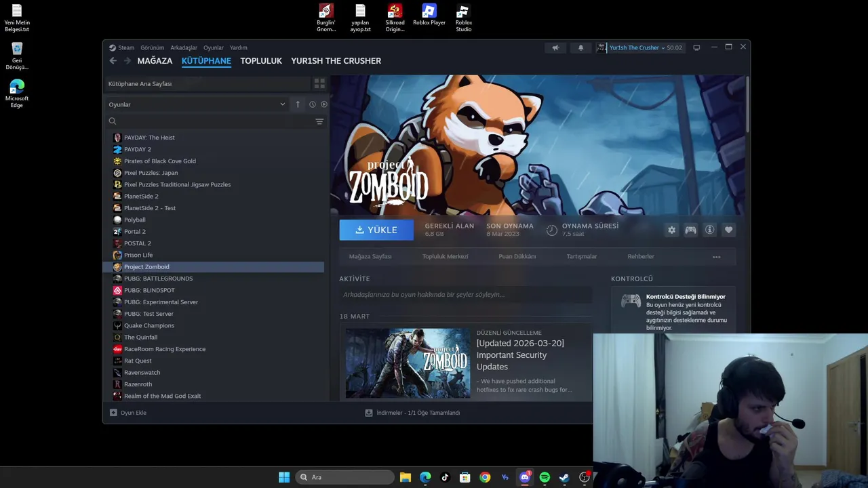Go forward with the right arrow
Screen dimensions: 868x488
click(127, 60)
